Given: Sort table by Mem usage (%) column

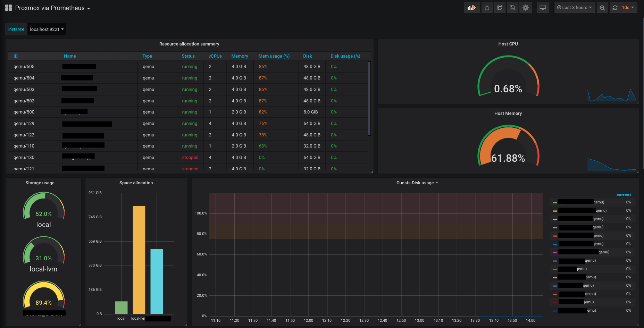Looking at the screenshot, I should [x=274, y=56].
